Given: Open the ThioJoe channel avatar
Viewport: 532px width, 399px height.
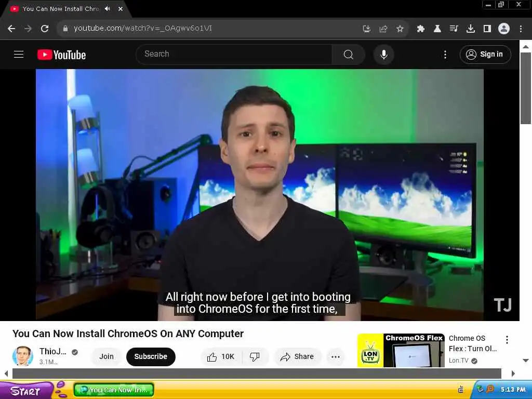Looking at the screenshot, I should click(x=23, y=356).
